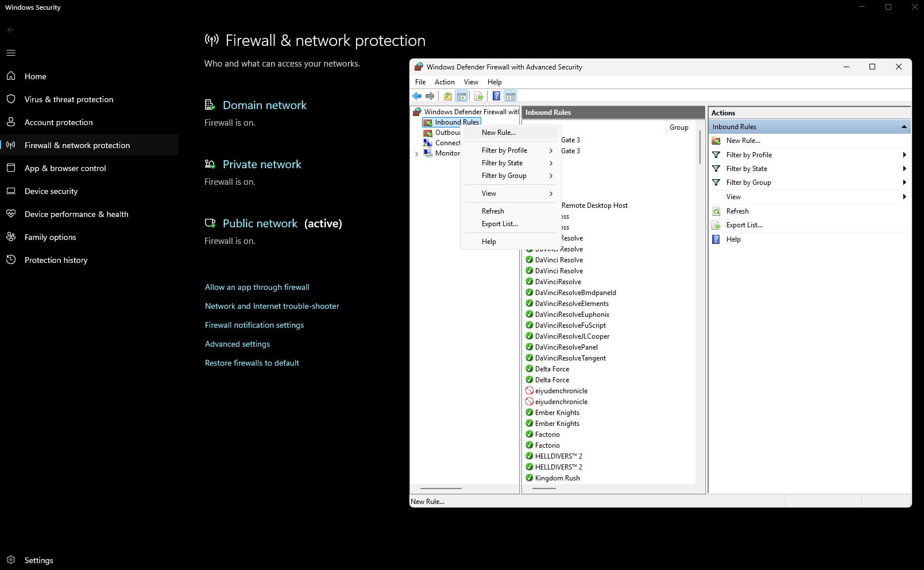Open the Action menu in the menu bar
Image resolution: width=924 pixels, height=570 pixels.
click(444, 82)
